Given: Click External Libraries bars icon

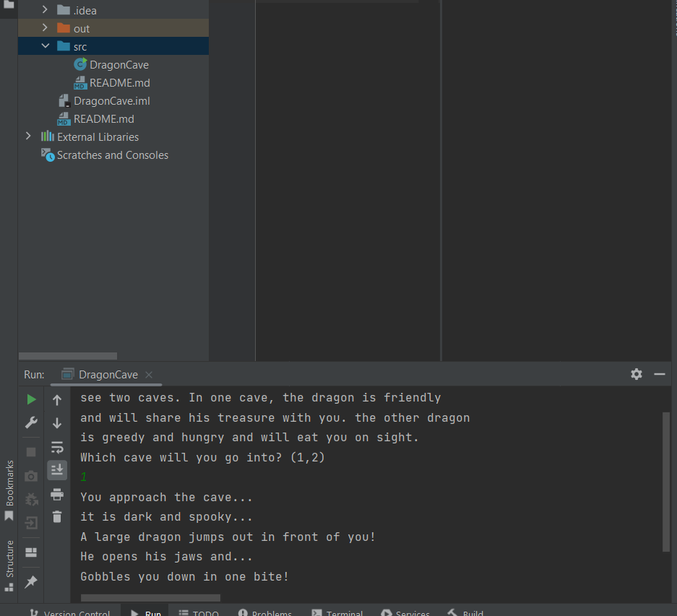Looking at the screenshot, I should [x=48, y=136].
